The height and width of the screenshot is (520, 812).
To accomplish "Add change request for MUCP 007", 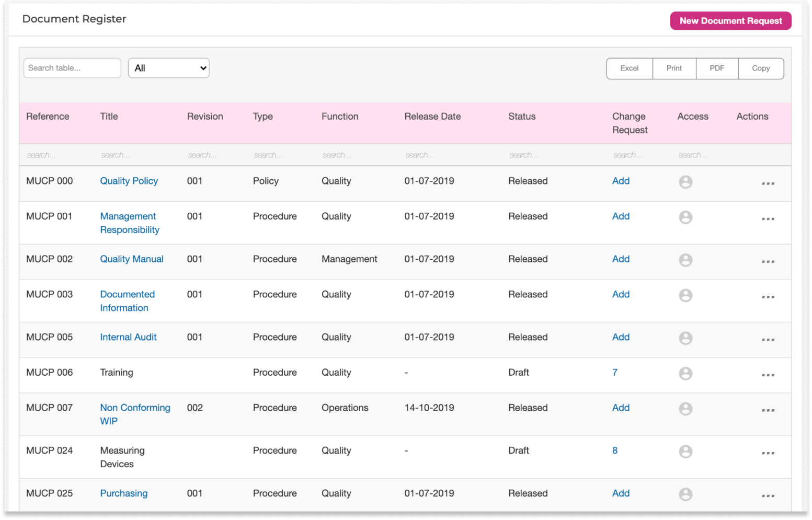I will tap(621, 408).
